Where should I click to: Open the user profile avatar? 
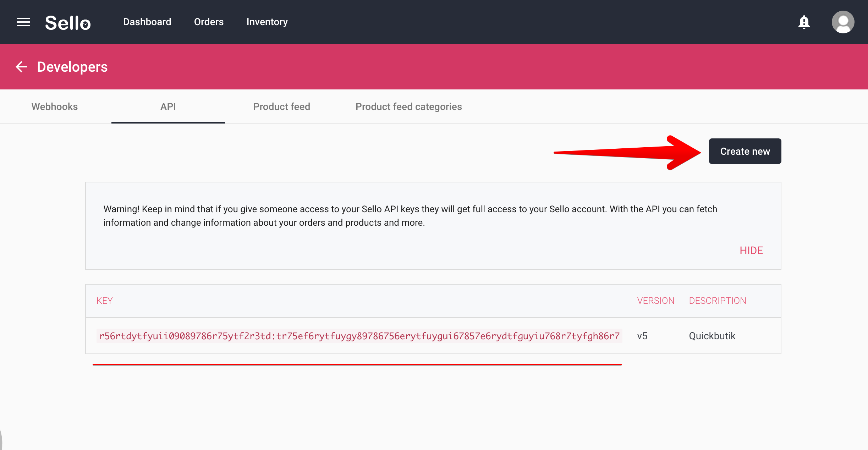point(843,22)
